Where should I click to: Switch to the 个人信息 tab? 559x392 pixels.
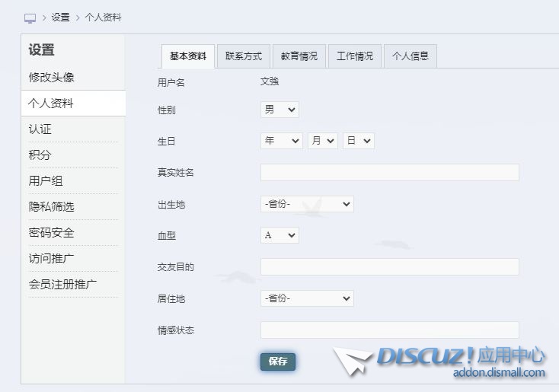410,56
